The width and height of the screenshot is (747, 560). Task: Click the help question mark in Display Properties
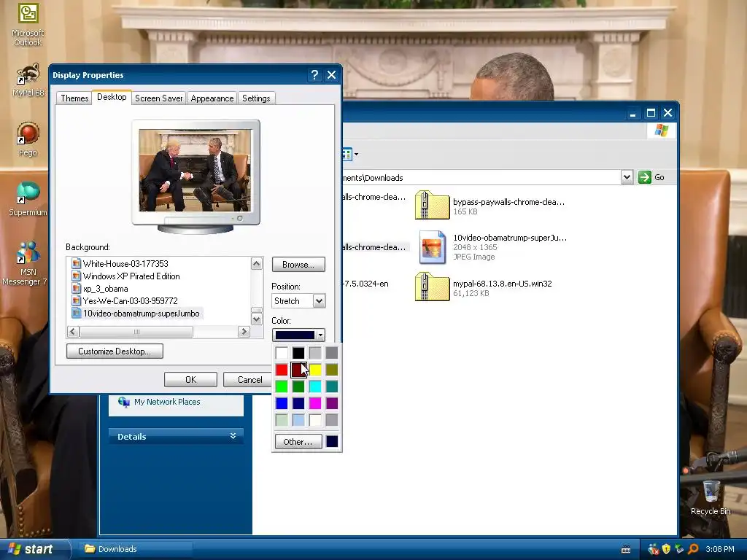click(x=314, y=75)
